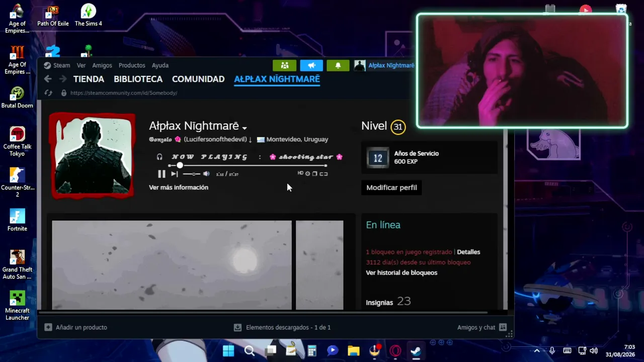The image size is (644, 362).
Task: Click the Steam profile URL field
Action: coord(124,93)
